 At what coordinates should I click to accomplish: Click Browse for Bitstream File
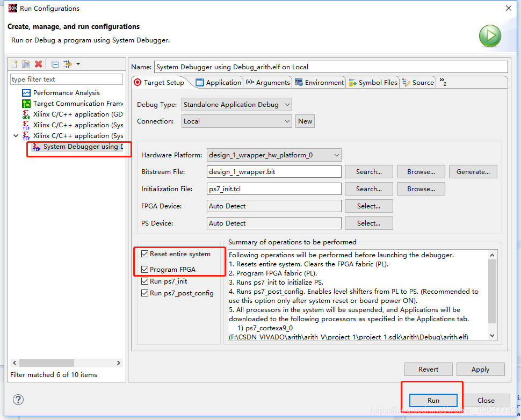[421, 172]
